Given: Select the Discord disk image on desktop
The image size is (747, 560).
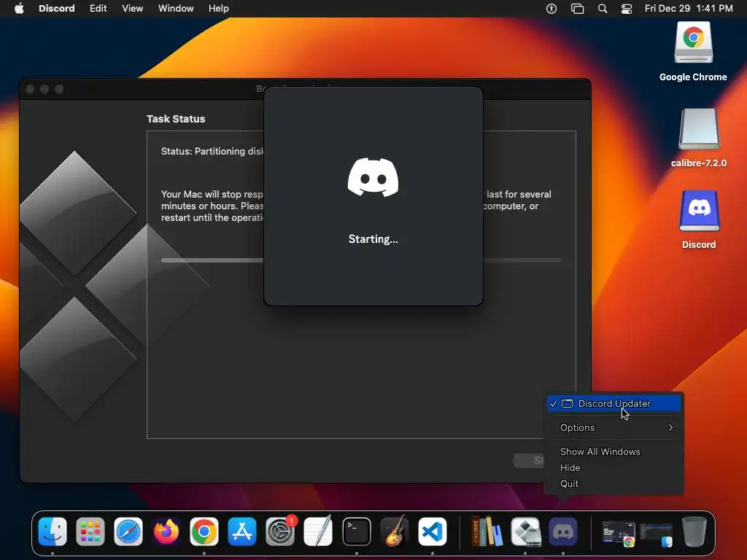Looking at the screenshot, I should tap(699, 219).
